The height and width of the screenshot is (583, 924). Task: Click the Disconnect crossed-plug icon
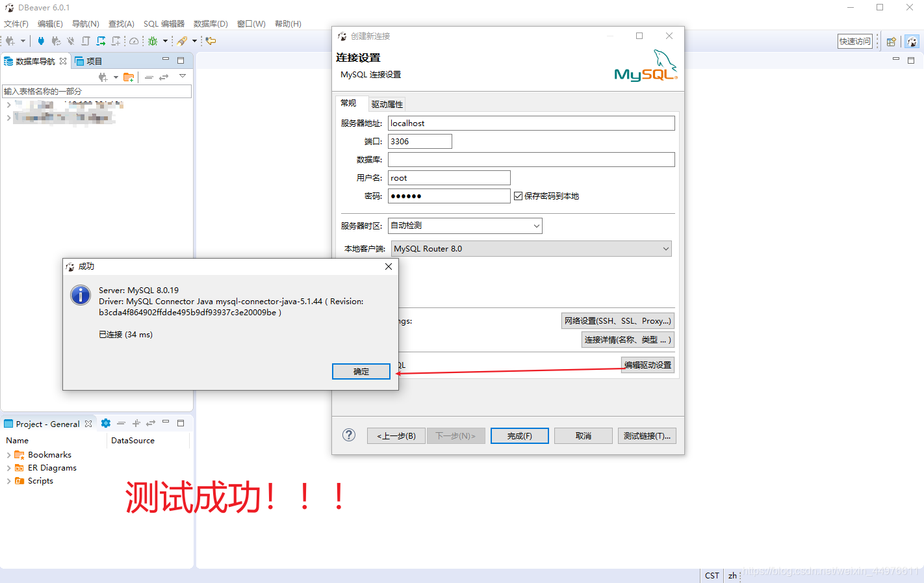[71, 41]
